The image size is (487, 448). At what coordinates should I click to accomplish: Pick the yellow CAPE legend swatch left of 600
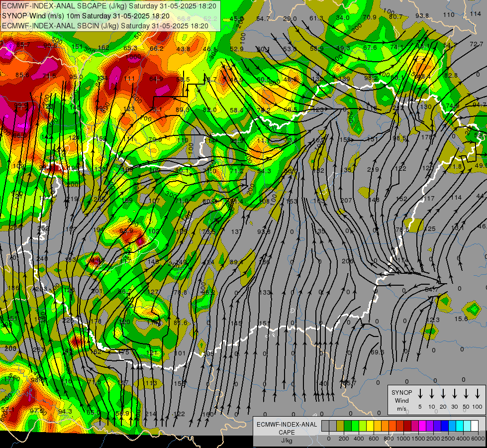click(370, 426)
